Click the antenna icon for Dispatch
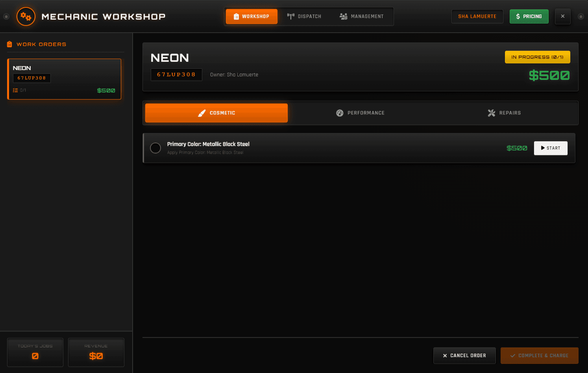The width and height of the screenshot is (588, 373). [290, 17]
